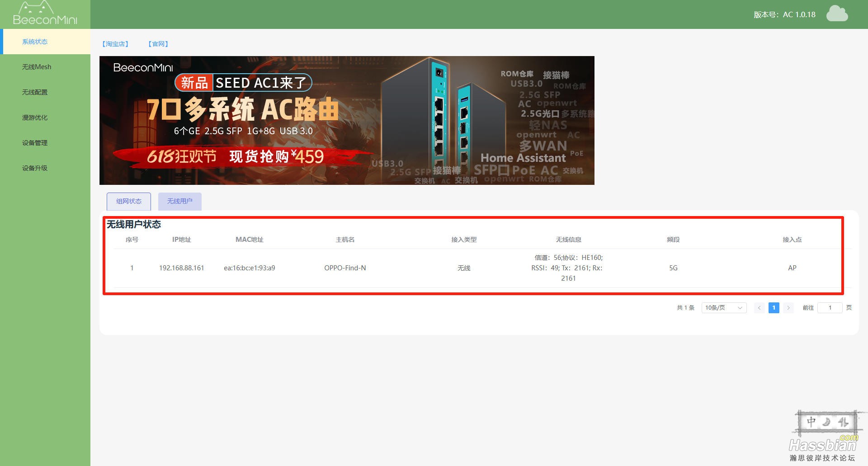Viewport: 868px width, 466px height.
Task: Switch to the 无线用户 tab
Action: 179,201
